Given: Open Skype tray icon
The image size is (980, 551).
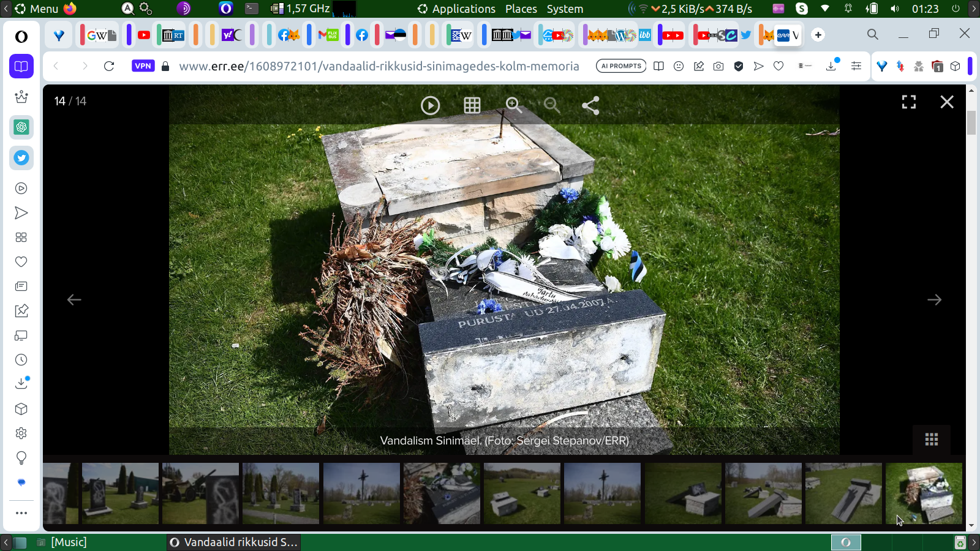Looking at the screenshot, I should coord(802,9).
